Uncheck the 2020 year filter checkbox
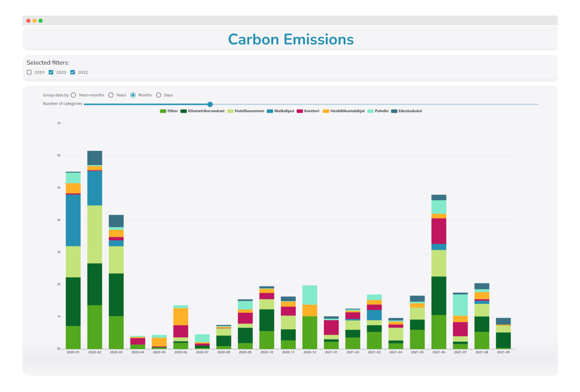Screen dimensions: 580x392 coord(51,72)
